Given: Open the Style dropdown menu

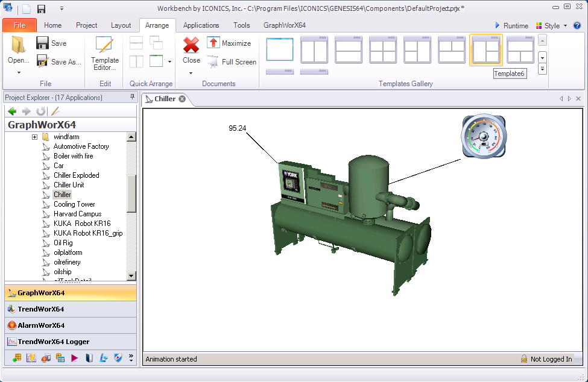Looking at the screenshot, I should click(551, 26).
